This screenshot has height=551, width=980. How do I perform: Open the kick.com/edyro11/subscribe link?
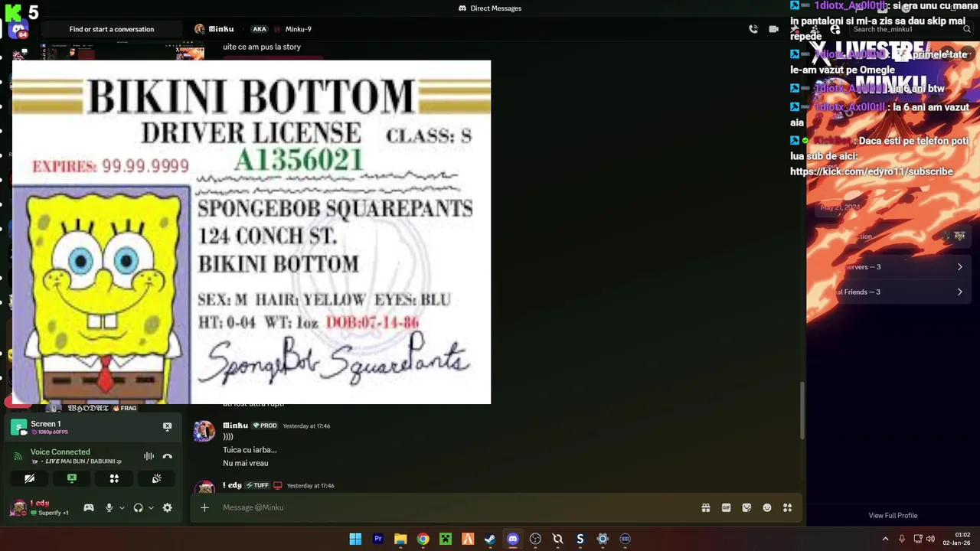coord(871,171)
